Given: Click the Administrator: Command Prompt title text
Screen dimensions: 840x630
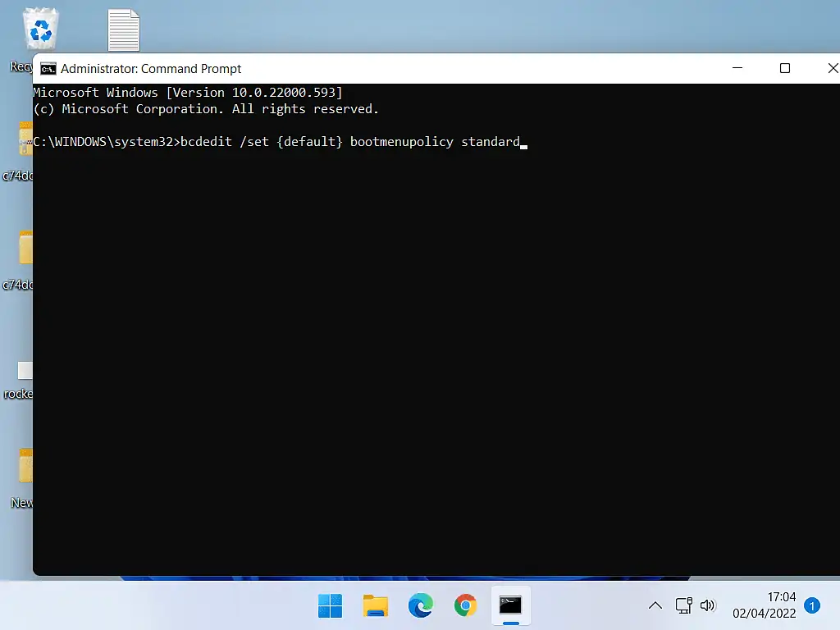Looking at the screenshot, I should (151, 69).
